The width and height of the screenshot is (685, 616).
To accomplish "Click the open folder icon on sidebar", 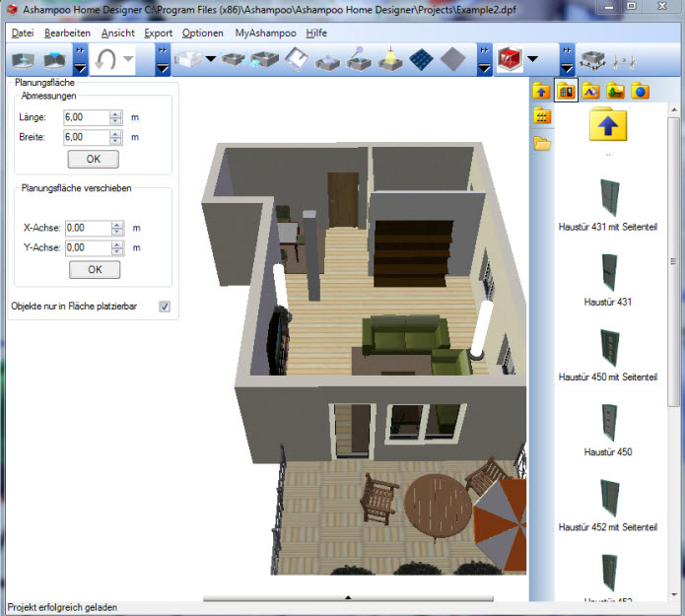I will tap(542, 143).
